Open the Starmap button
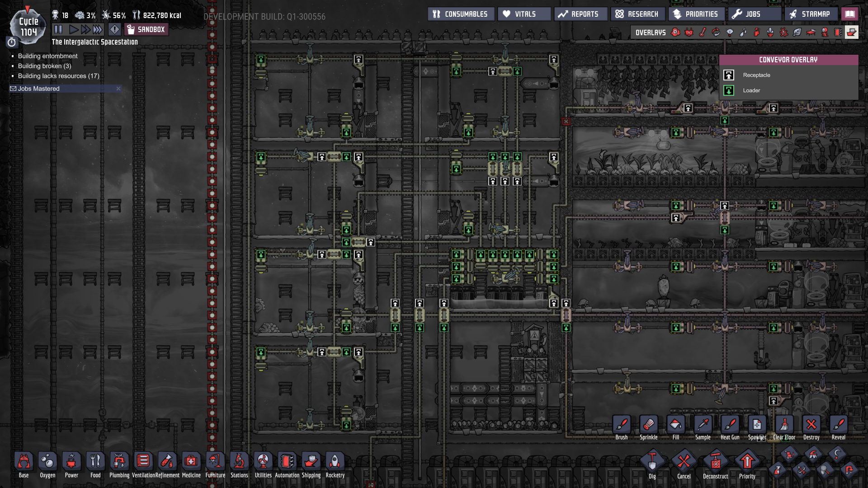Image resolution: width=868 pixels, height=488 pixels. [811, 14]
